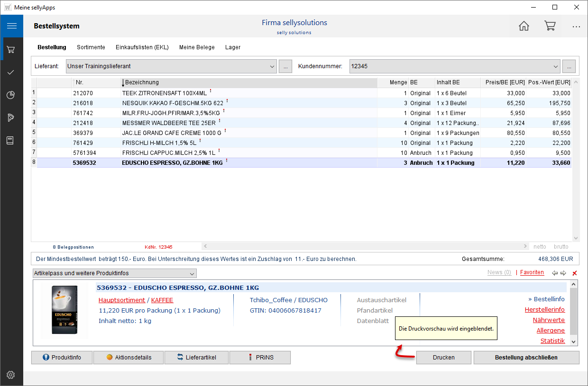Toggle brutto price display

561,247
